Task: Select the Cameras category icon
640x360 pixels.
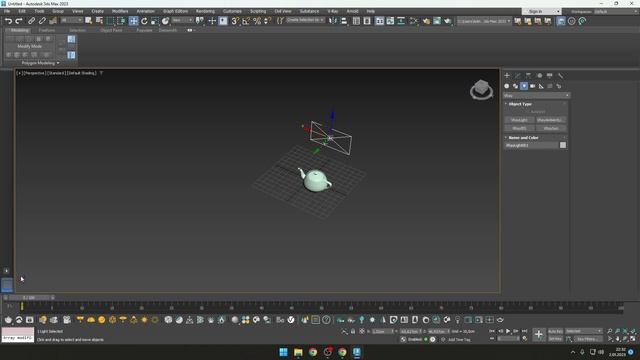Action: [x=533, y=86]
